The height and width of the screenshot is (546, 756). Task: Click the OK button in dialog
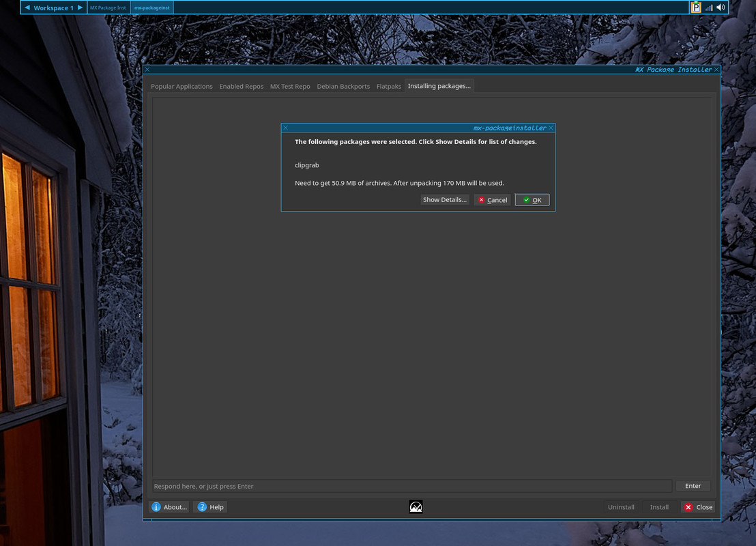tap(532, 200)
